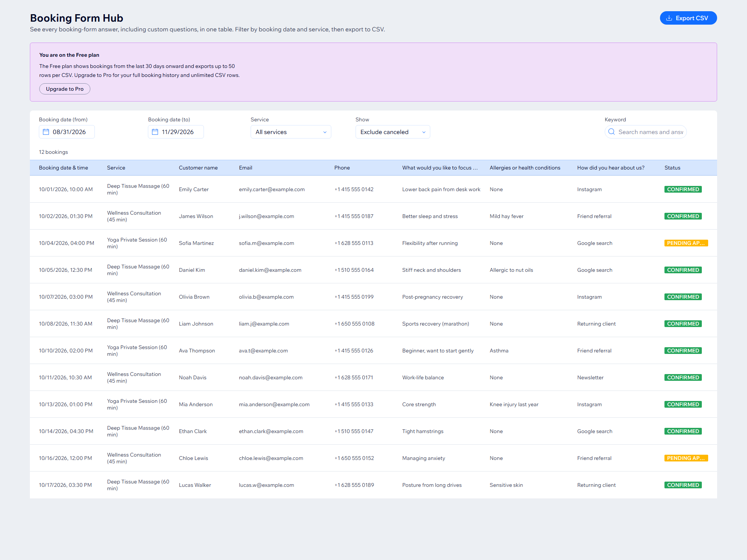Click the Booking date & time column header
Viewport: 747px width, 560px height.
point(63,168)
